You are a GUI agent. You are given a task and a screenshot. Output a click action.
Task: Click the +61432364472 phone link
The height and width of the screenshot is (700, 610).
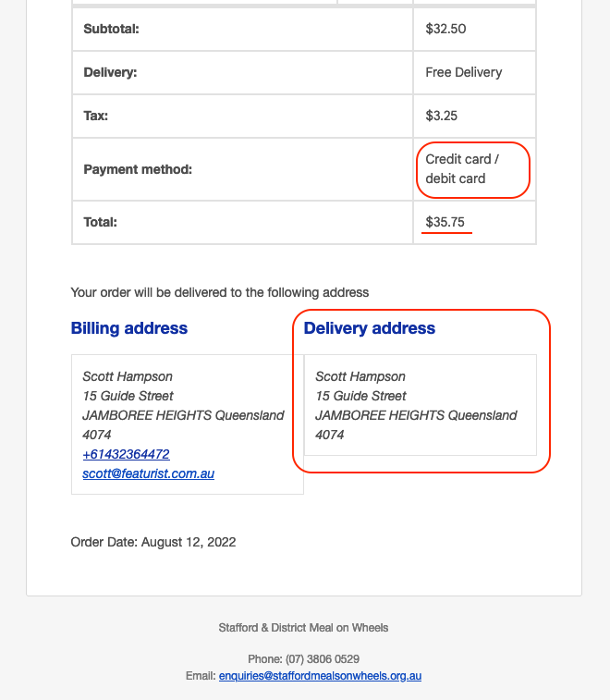(x=126, y=454)
